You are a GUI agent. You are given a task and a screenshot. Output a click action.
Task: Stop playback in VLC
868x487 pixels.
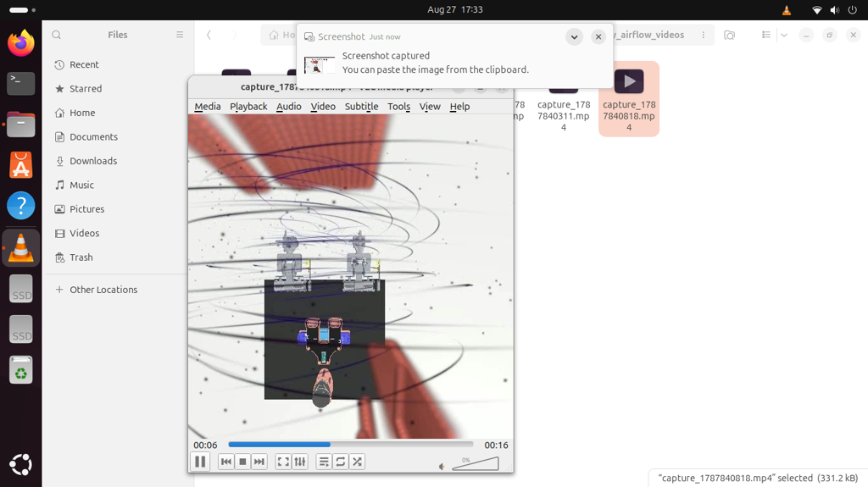click(x=242, y=462)
